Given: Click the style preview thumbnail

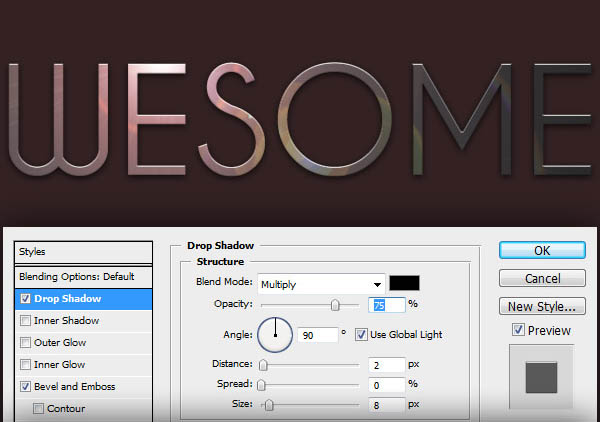Looking at the screenshot, I should pos(541,377).
